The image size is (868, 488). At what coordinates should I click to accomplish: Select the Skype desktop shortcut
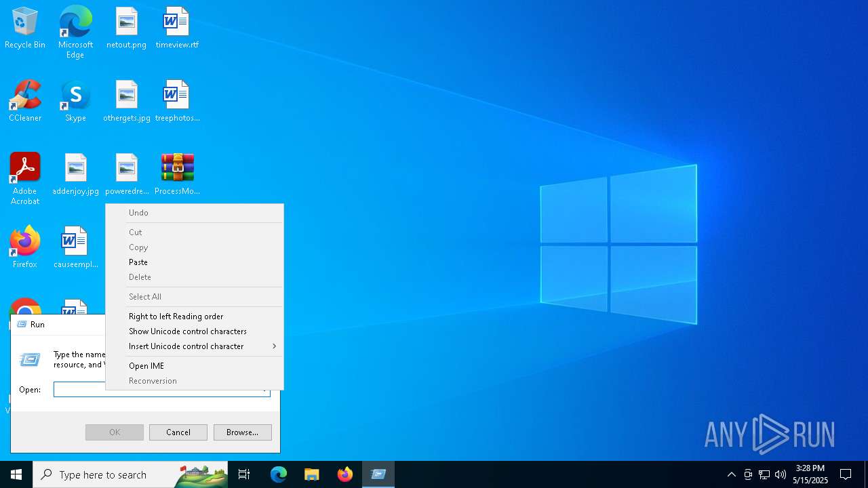tap(75, 102)
